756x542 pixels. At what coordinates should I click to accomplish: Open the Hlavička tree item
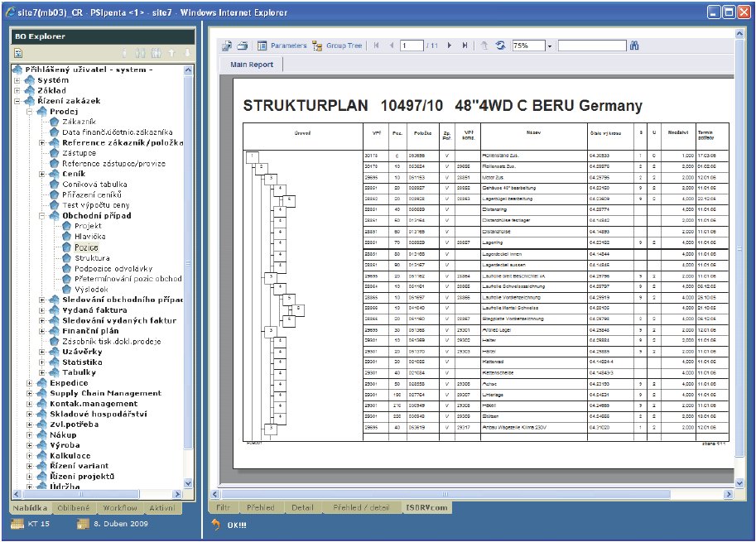[x=90, y=237]
